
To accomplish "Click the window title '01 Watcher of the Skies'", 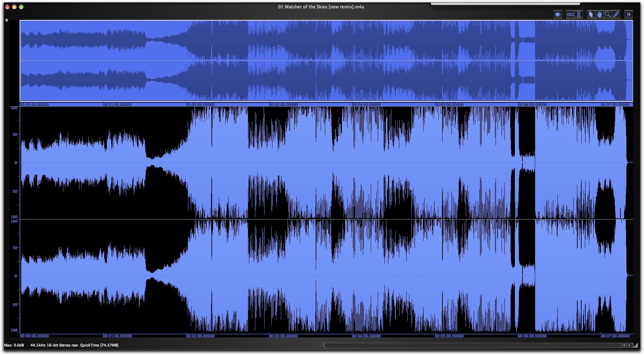I will (303, 7).
